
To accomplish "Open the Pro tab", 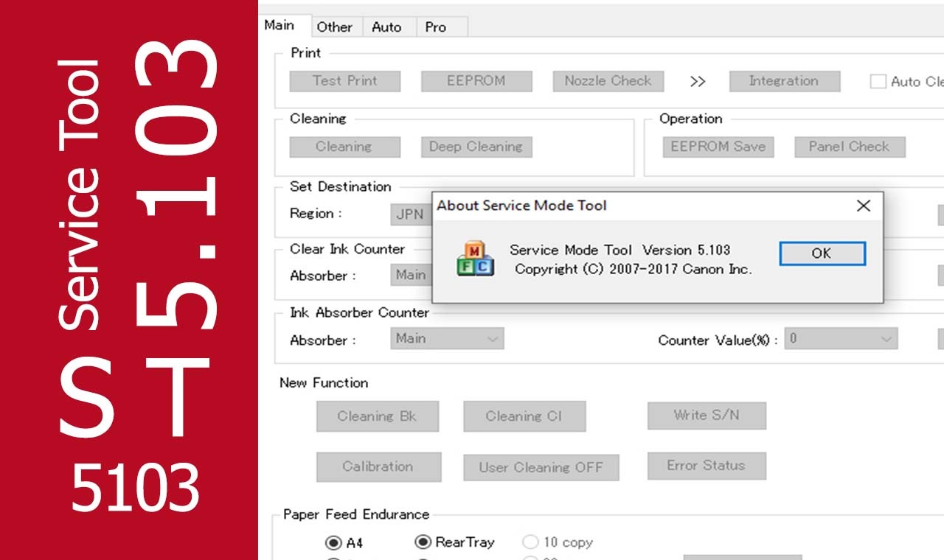I will coord(435,27).
